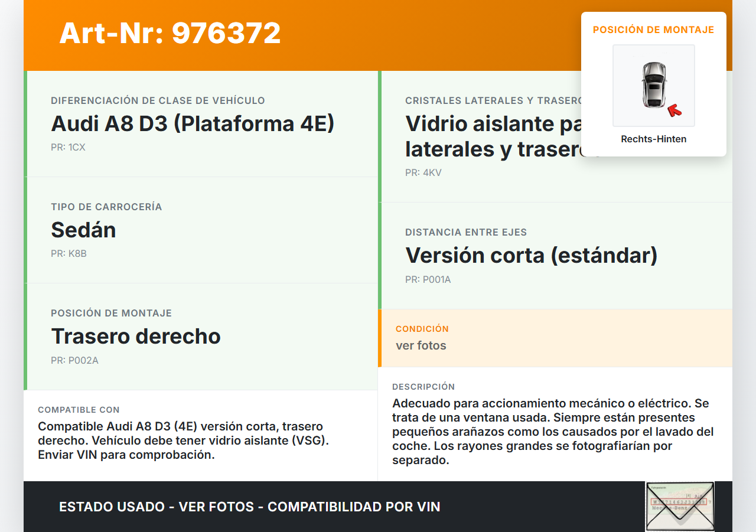This screenshot has width=756, height=532.
Task: Click the Audi A8 D3 (Plataforma 4E) value
Action: [193, 124]
